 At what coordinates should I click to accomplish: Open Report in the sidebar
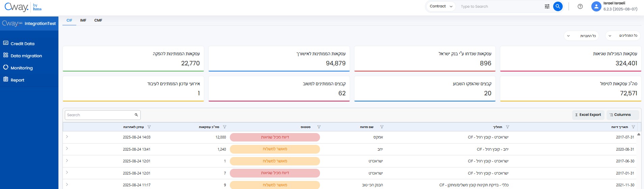17,80
